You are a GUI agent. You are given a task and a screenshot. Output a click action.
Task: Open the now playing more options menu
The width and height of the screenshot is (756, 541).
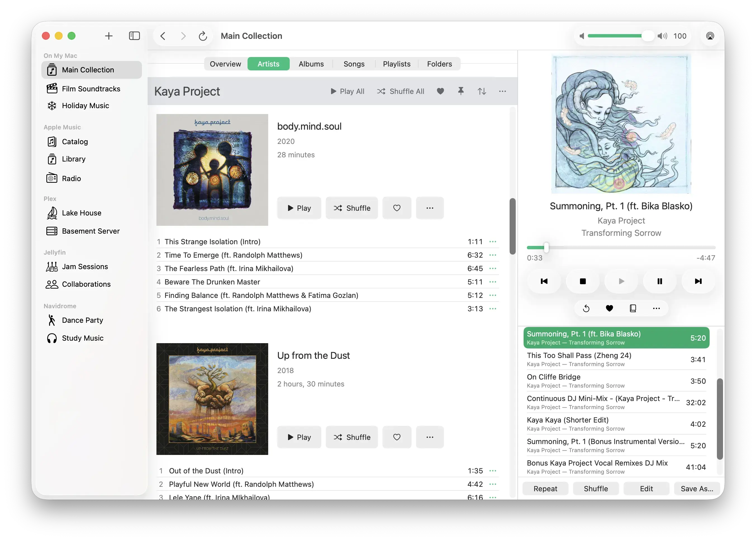tap(656, 309)
